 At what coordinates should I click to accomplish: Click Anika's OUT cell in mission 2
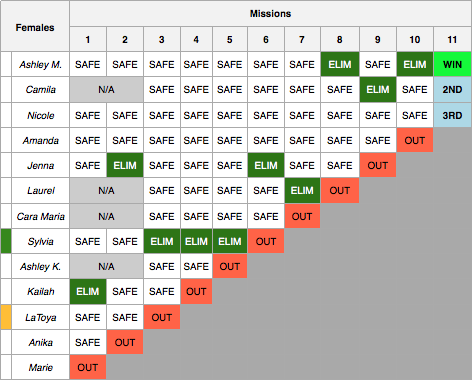[125, 342]
